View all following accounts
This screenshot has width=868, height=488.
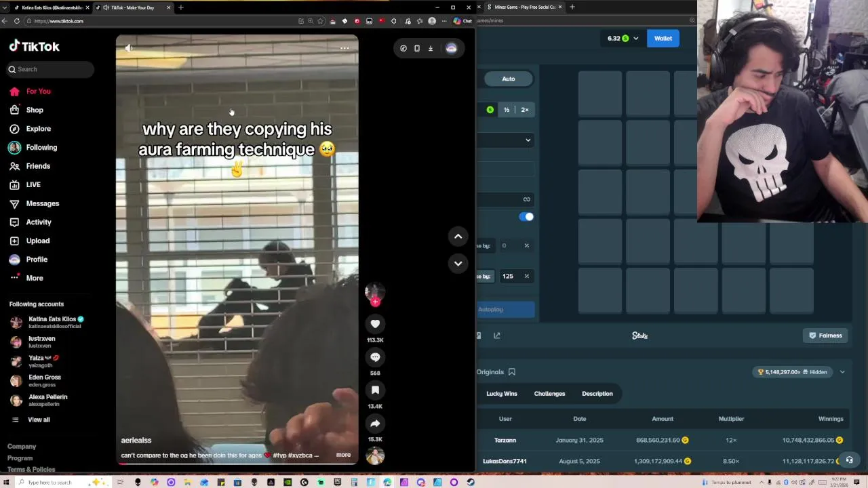click(x=39, y=420)
